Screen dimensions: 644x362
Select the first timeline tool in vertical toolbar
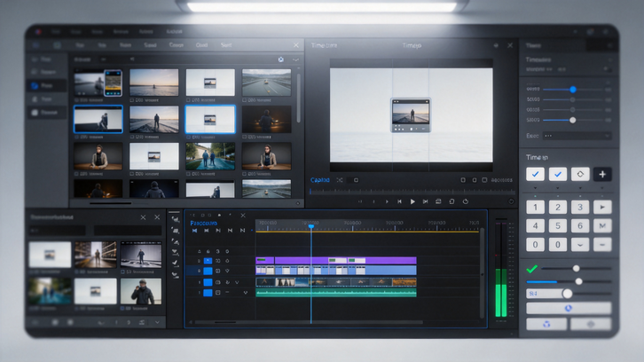(176, 220)
